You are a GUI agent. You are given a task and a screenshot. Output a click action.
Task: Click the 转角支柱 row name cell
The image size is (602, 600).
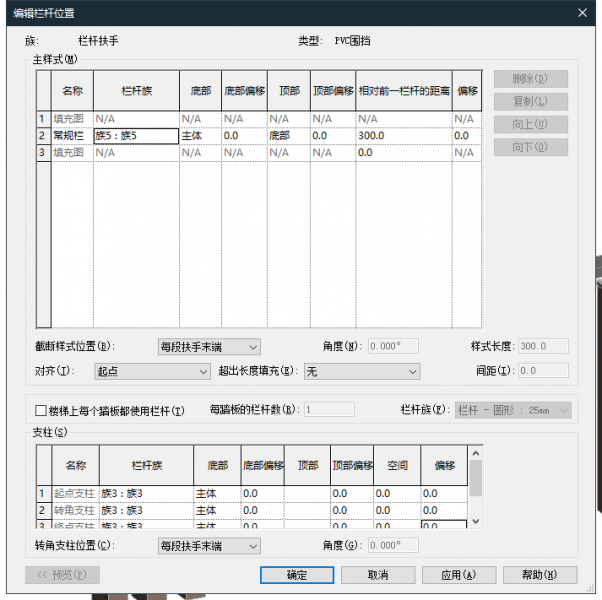[x=75, y=511]
